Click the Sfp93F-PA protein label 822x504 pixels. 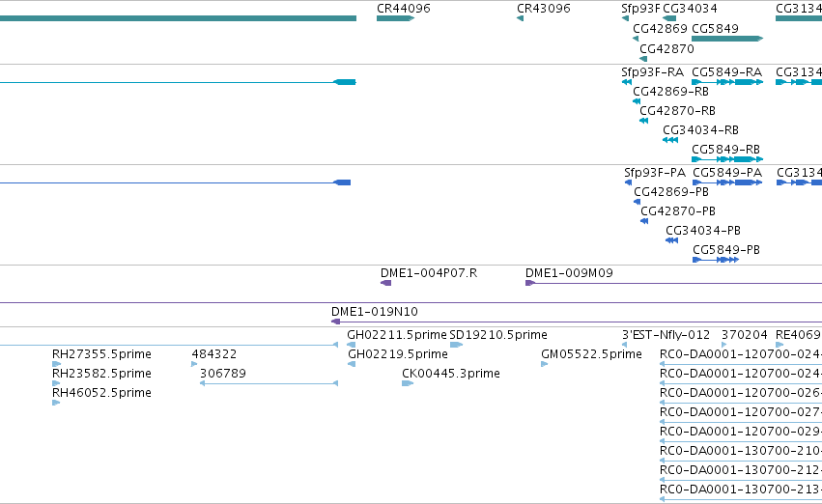point(654,173)
